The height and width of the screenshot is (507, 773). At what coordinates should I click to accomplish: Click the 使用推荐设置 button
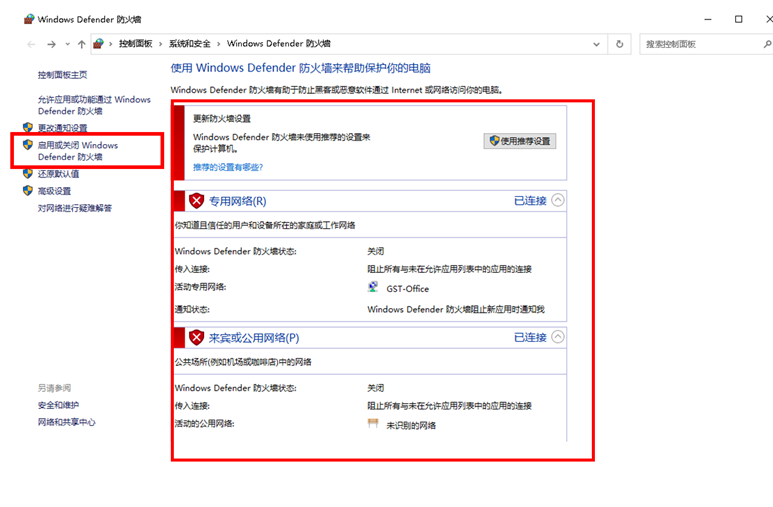click(520, 141)
